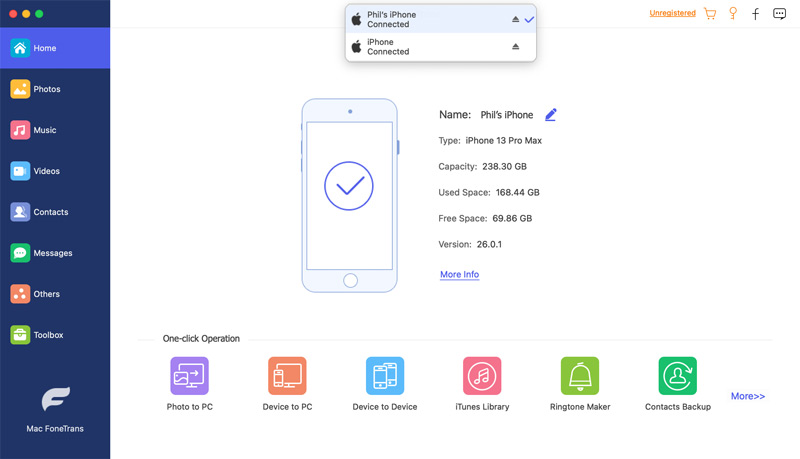Click the More Info link

(x=459, y=274)
